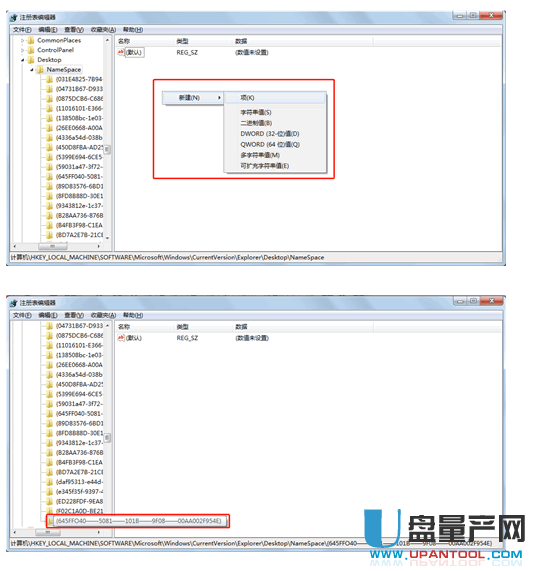Select the Desktop key label in tree

(x=49, y=60)
